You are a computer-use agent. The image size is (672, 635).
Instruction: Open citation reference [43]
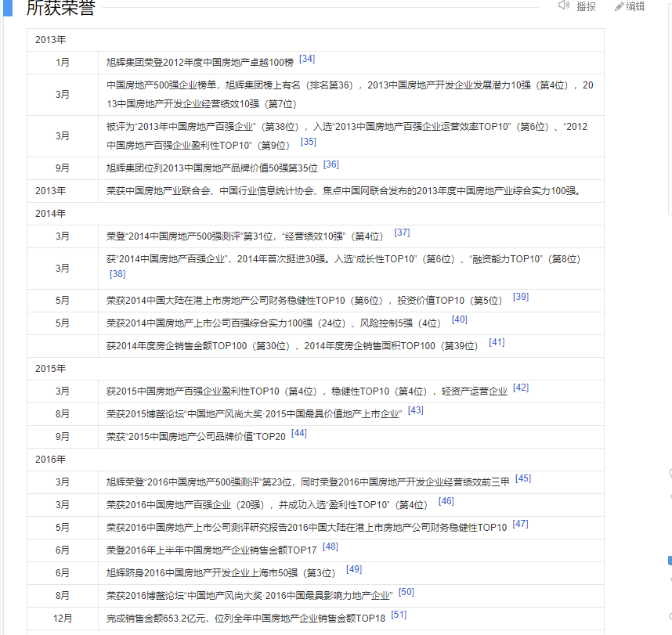pyautogui.click(x=416, y=410)
